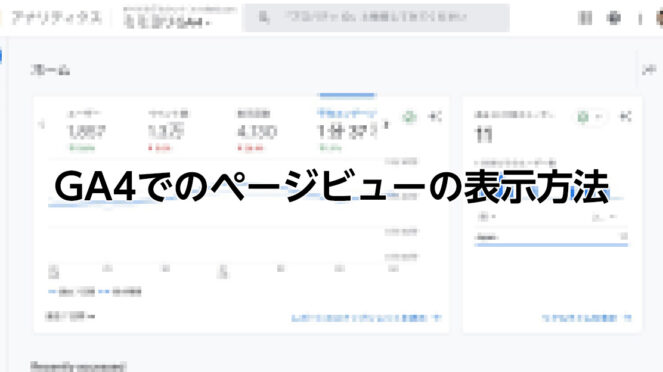Open the vertical three-dot menu in header

tap(640, 19)
